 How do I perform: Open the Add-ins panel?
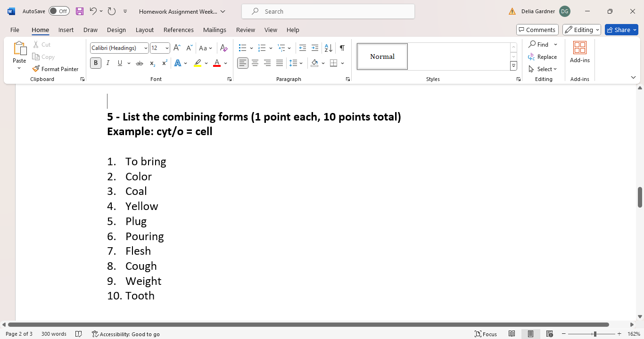tap(580, 52)
